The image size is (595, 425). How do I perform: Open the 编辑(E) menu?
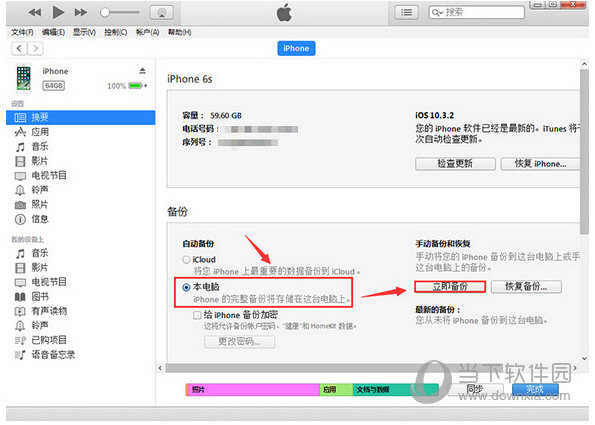(x=53, y=32)
